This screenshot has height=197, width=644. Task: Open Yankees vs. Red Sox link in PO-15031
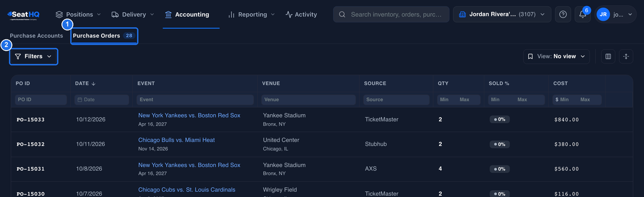tap(189, 165)
